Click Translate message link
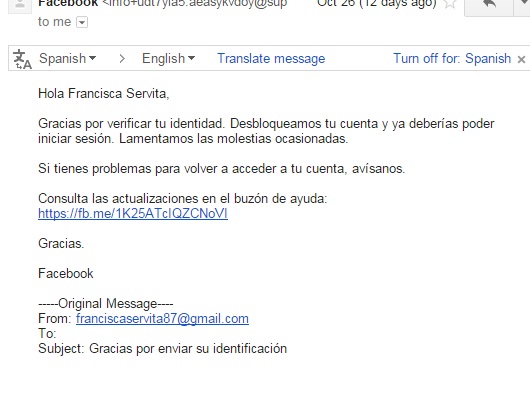The image size is (530, 405). 271,58
